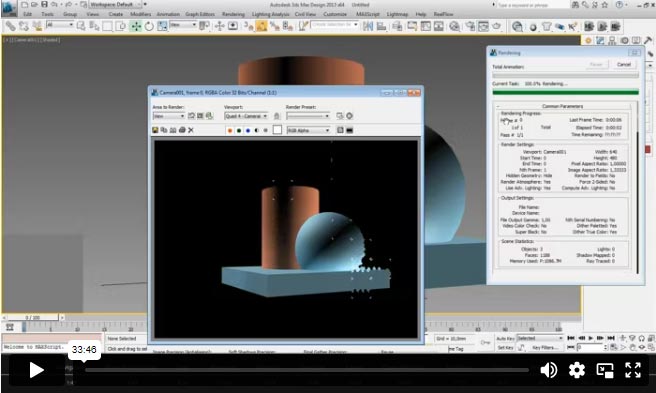
Task: Click the white color swatch in render window
Action: pos(277,130)
